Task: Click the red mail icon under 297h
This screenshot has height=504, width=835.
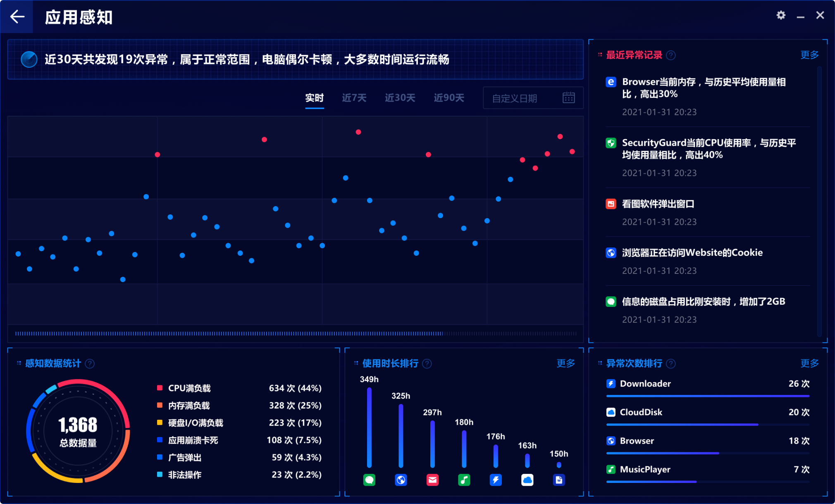Action: click(432, 480)
